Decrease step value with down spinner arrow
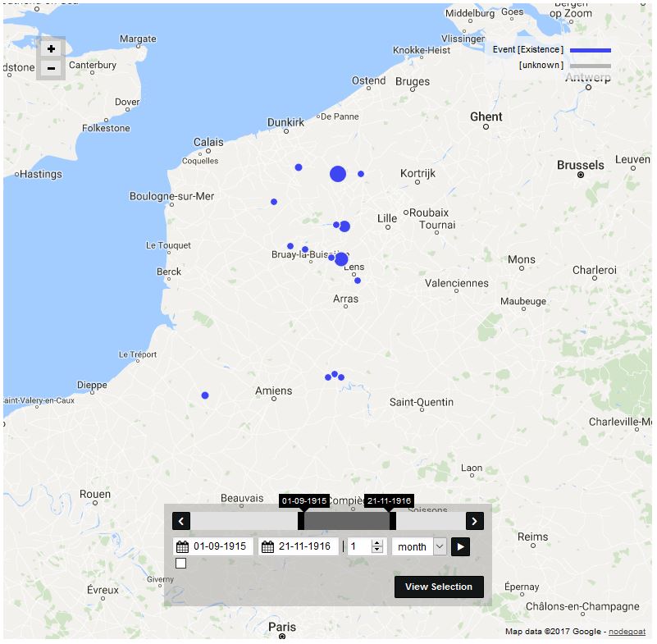The width and height of the screenshot is (657, 644). (377, 550)
